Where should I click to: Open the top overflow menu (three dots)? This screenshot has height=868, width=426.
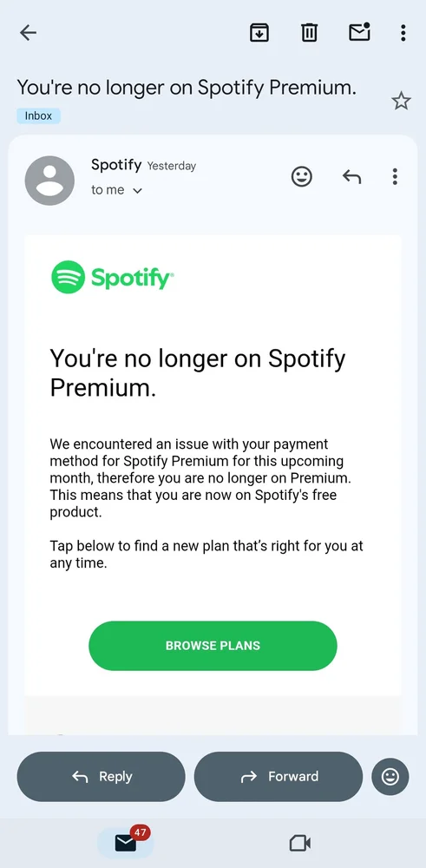coord(403,33)
